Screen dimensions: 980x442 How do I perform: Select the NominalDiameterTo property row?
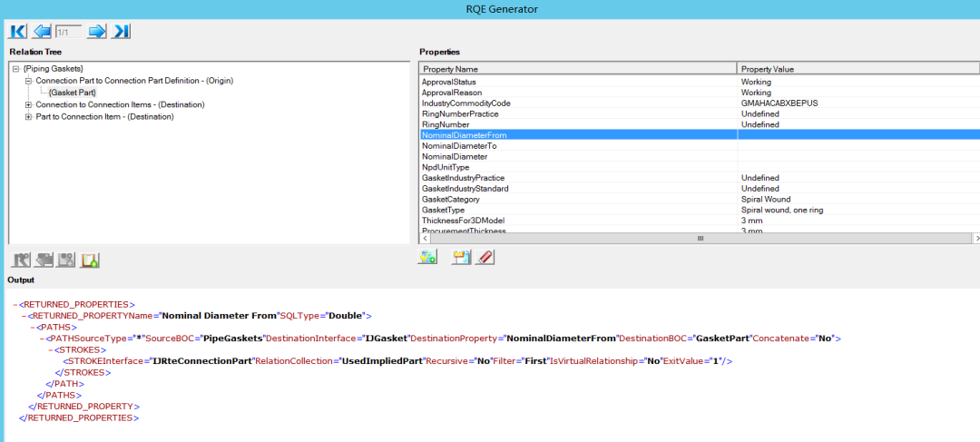(699, 145)
